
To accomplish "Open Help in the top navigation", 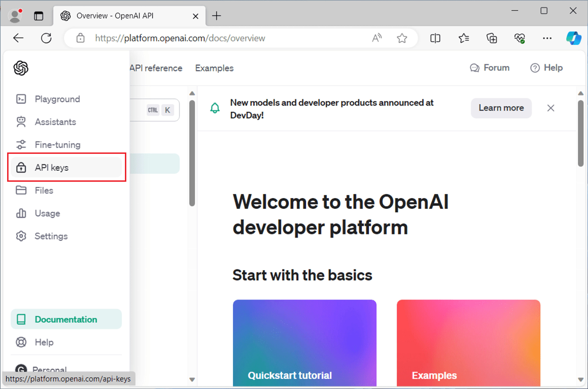I will tap(546, 68).
